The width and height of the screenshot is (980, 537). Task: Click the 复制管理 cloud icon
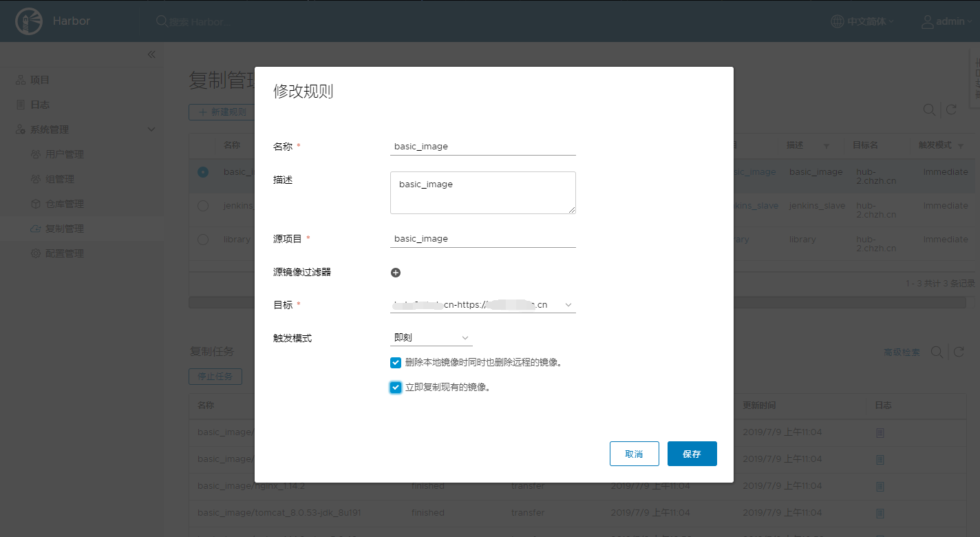coord(36,229)
